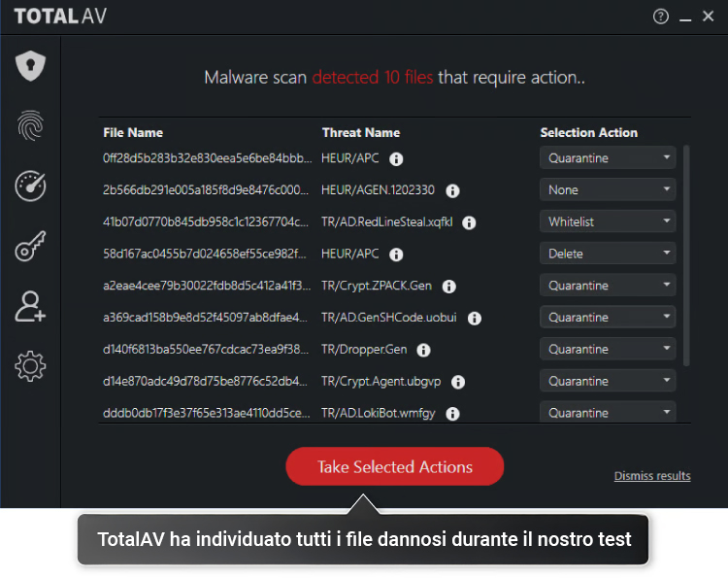The height and width of the screenshot is (578, 728).
Task: Open the settings gear in sidebar
Action: [30, 366]
